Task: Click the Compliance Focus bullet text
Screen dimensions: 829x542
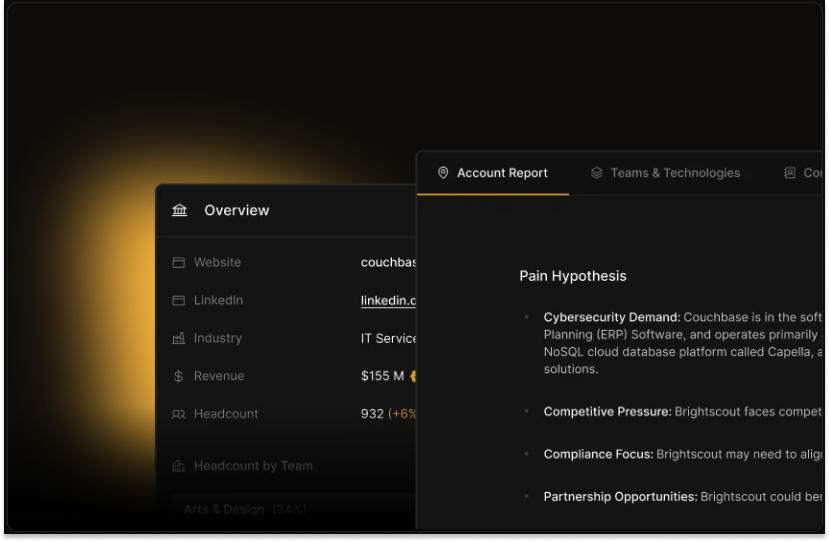Action: [683, 454]
